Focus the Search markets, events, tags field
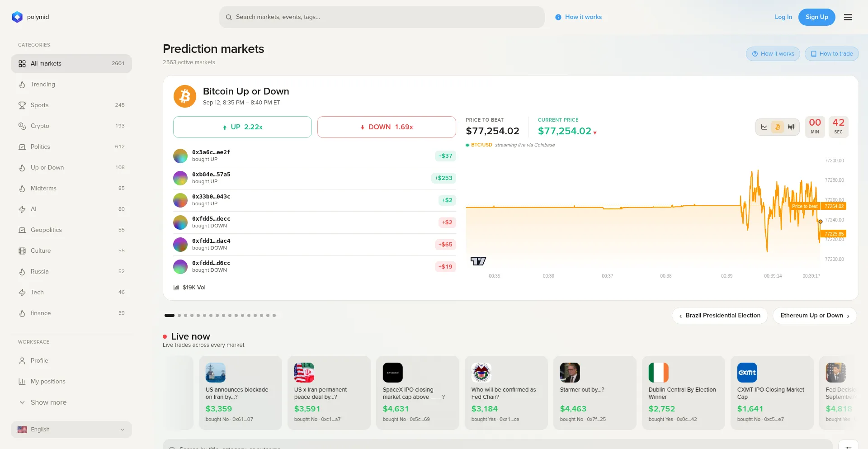This screenshot has height=449, width=868. [x=382, y=17]
